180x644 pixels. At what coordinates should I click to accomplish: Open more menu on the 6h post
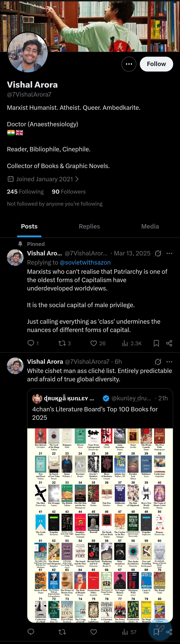point(169,362)
